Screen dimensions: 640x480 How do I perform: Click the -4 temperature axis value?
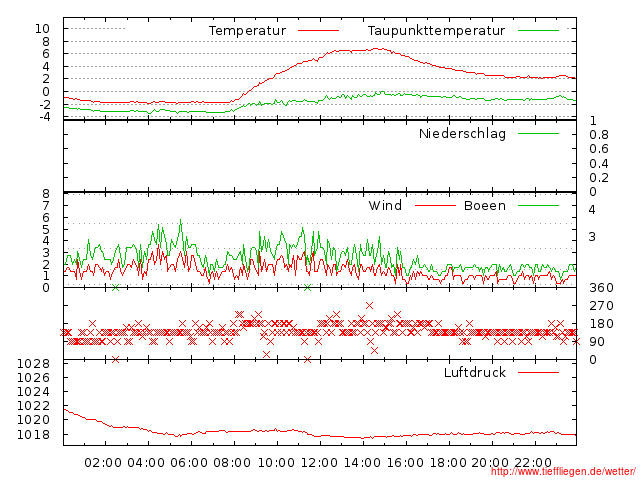(x=45, y=116)
